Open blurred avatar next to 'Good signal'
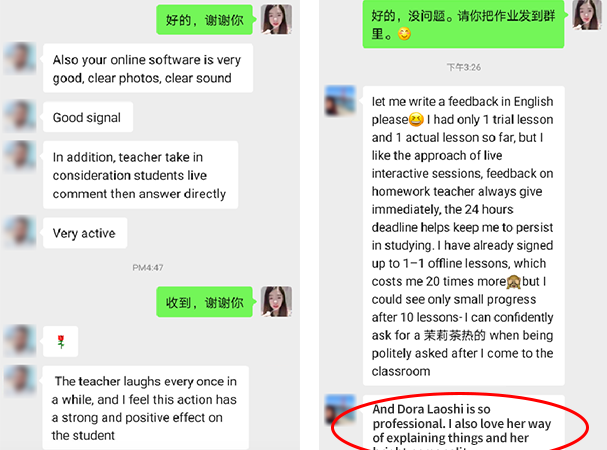Image resolution: width=607 pixels, height=450 pixels. [20, 116]
